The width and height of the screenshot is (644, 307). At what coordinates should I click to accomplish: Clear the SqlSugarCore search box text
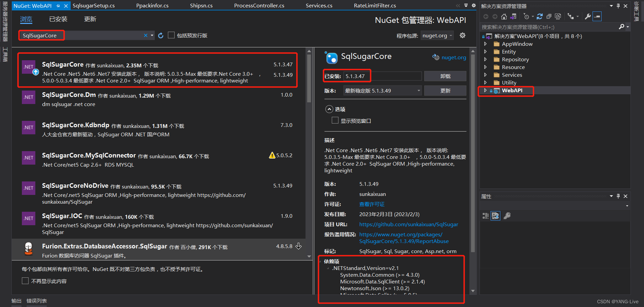click(146, 35)
